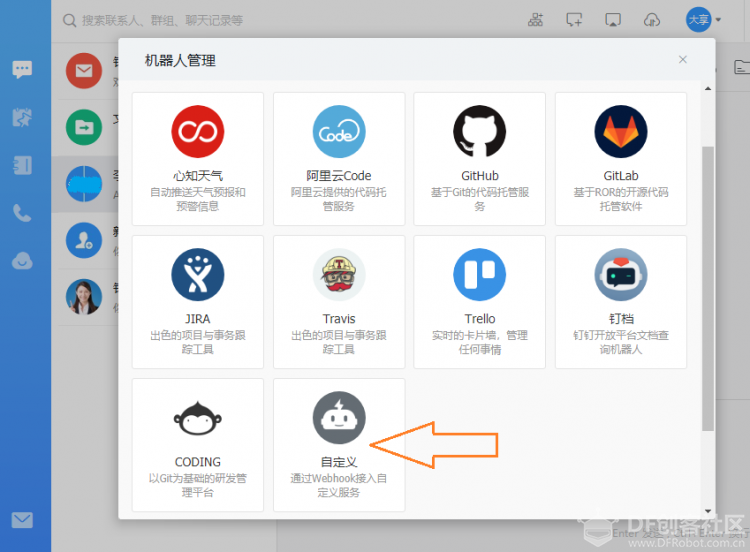
Task: Select the JIRA robot
Action: pos(198,302)
